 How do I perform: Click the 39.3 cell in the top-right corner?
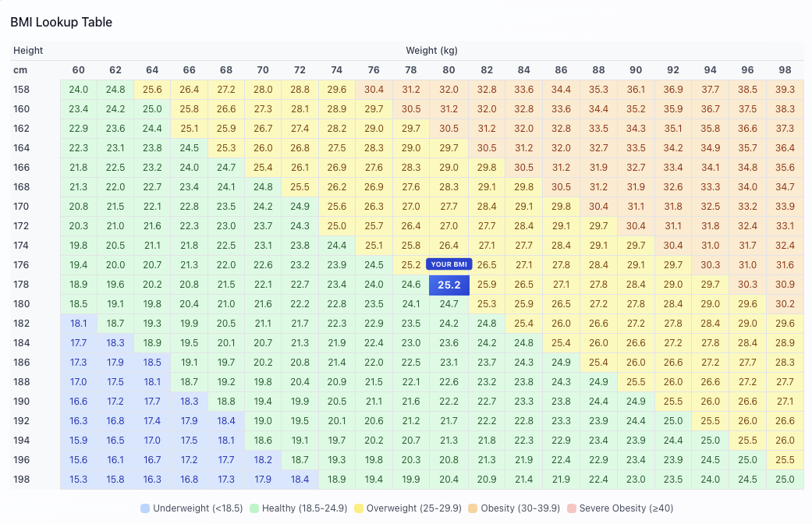click(785, 89)
